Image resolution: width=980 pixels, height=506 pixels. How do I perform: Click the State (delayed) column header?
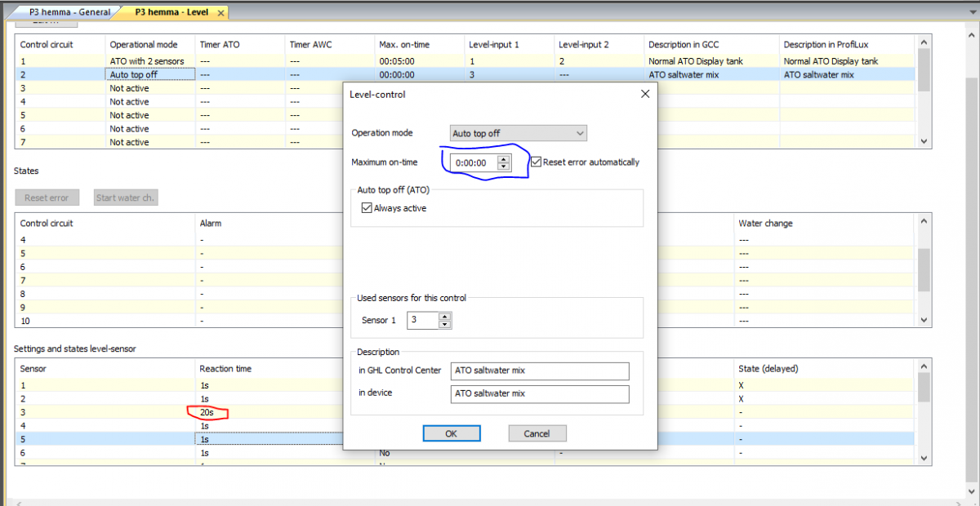click(x=768, y=369)
